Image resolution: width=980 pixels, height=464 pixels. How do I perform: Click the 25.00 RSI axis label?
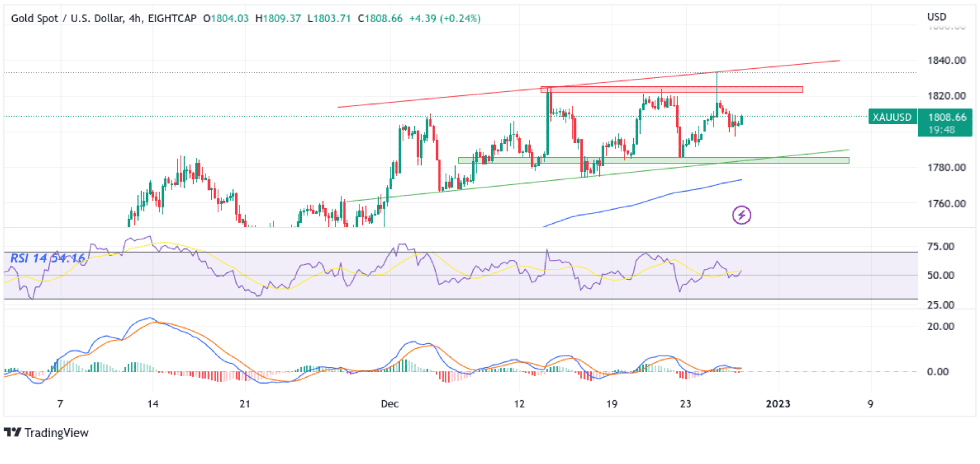pos(940,305)
